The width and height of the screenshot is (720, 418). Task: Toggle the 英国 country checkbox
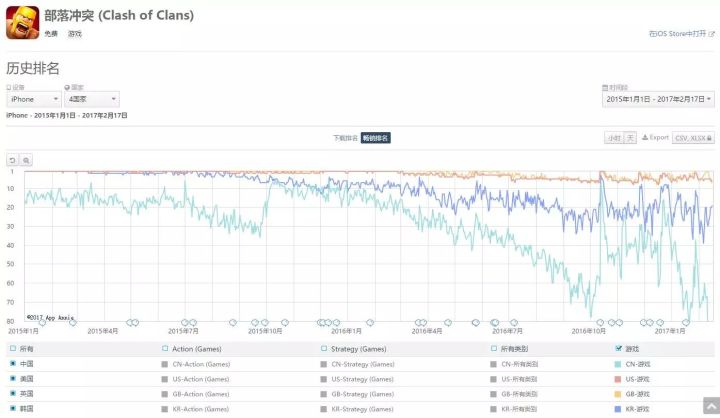(13, 393)
